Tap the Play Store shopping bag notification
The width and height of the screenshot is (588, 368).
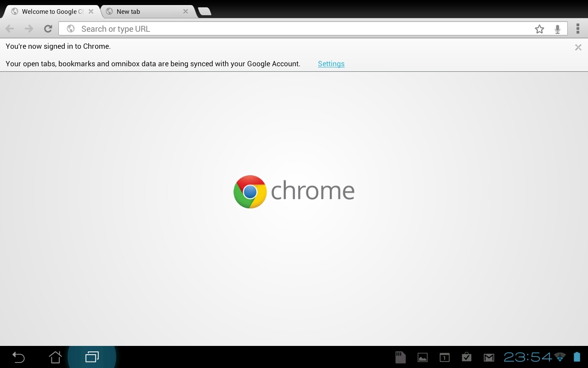tap(467, 357)
